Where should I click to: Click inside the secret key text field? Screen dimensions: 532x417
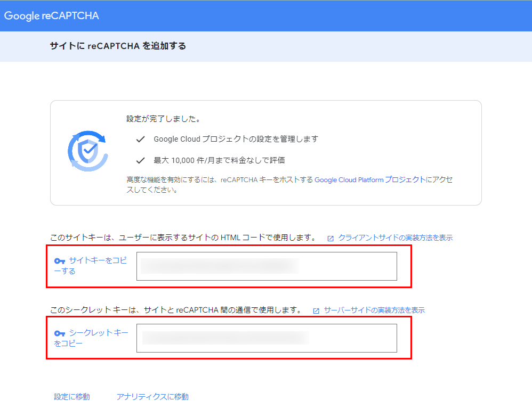click(267, 338)
